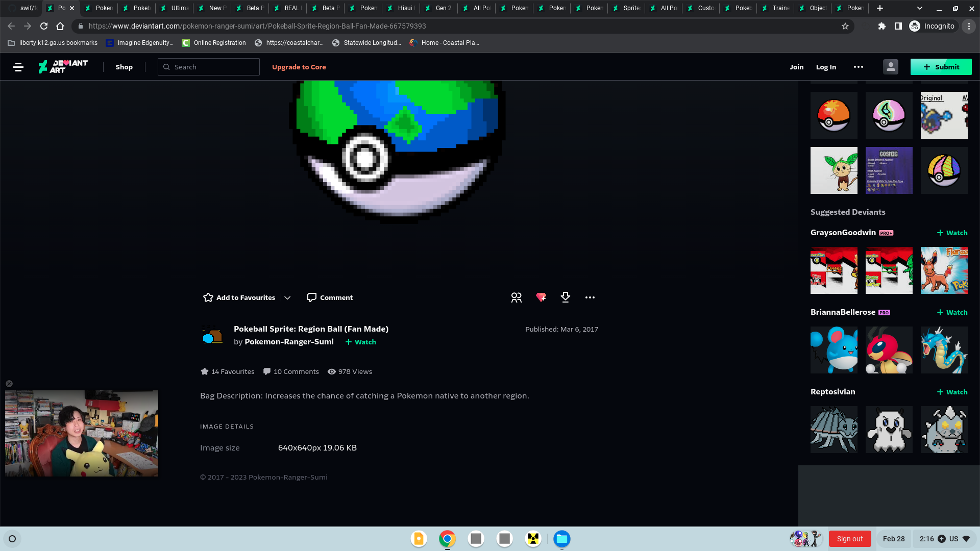Click the DeviantArt logo
The width and height of the screenshot is (980, 551).
point(63,67)
